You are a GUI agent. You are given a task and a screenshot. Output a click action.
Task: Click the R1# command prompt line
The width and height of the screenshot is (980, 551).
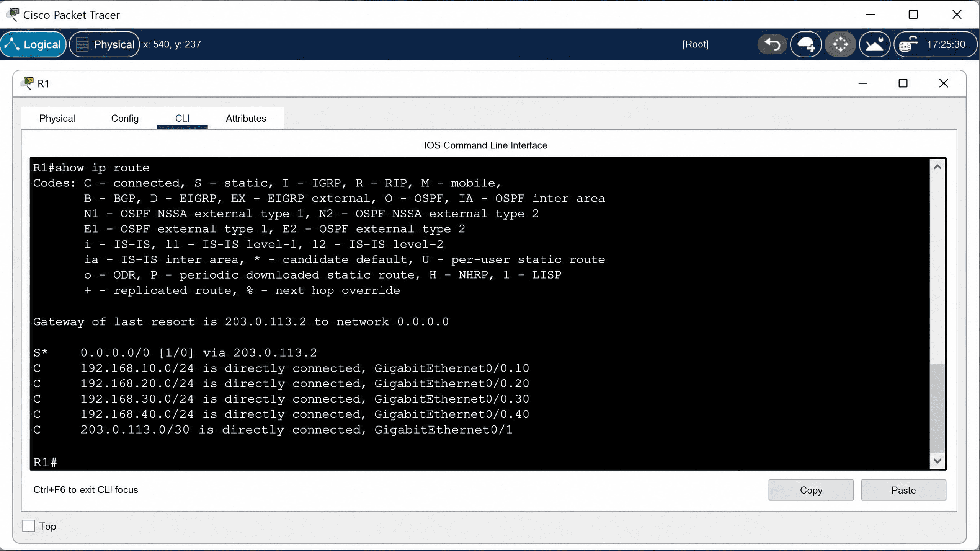coord(45,462)
